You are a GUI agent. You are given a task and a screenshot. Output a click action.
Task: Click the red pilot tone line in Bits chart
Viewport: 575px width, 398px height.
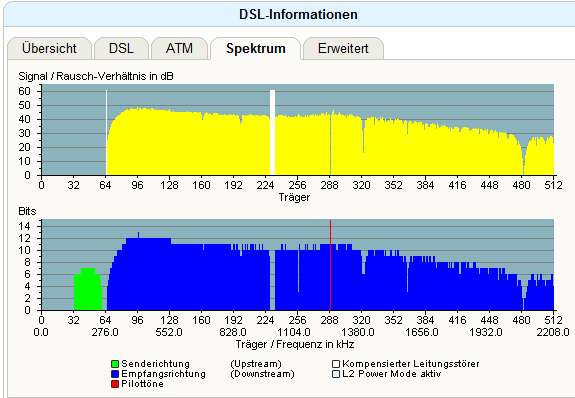tap(330, 265)
